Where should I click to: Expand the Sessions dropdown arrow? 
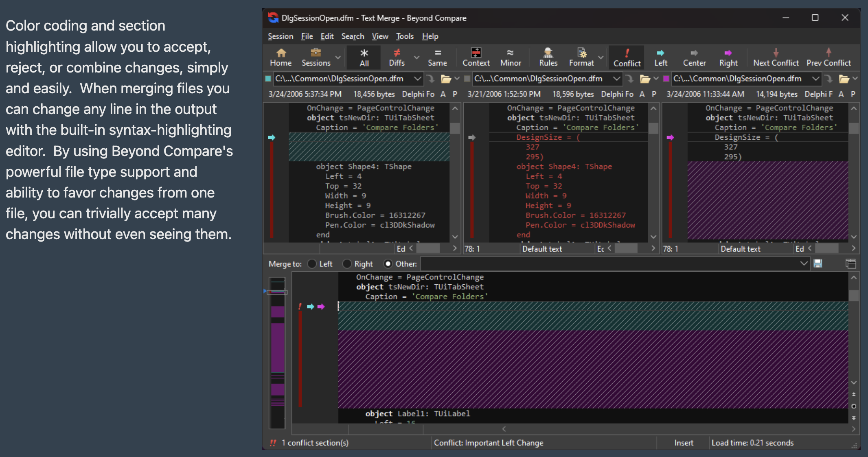[338, 57]
